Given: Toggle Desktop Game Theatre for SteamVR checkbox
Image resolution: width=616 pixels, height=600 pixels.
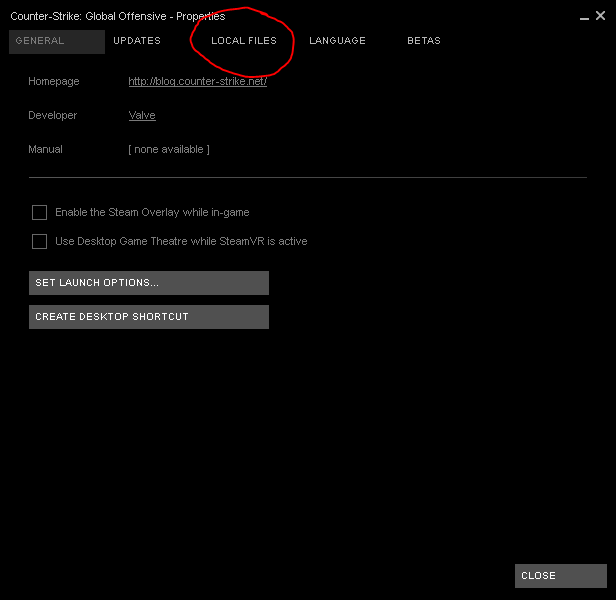Looking at the screenshot, I should (39, 241).
